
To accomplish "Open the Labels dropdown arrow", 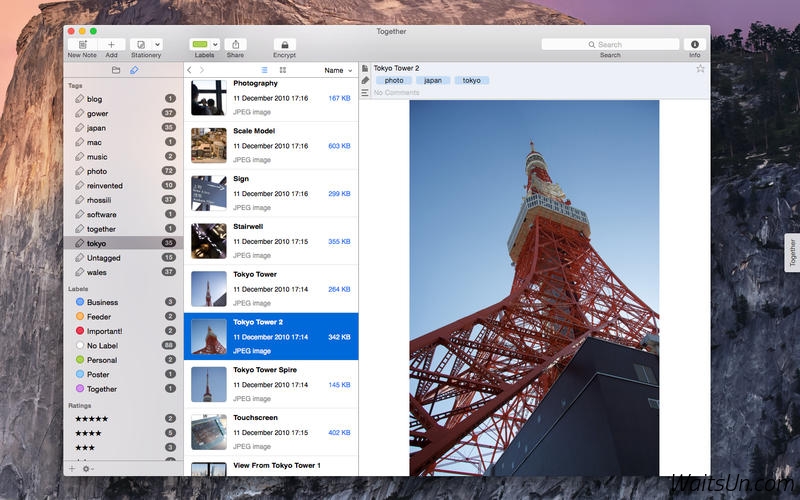I will [x=215, y=44].
